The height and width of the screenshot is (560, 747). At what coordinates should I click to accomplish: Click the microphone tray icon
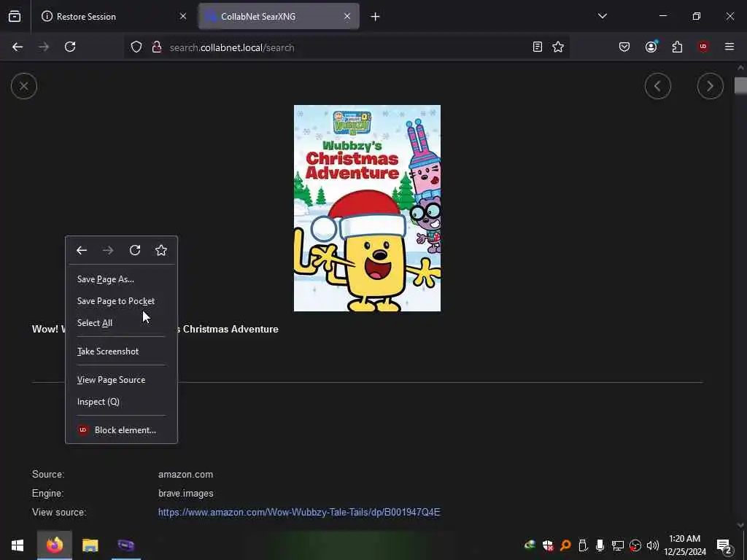[x=600, y=545]
